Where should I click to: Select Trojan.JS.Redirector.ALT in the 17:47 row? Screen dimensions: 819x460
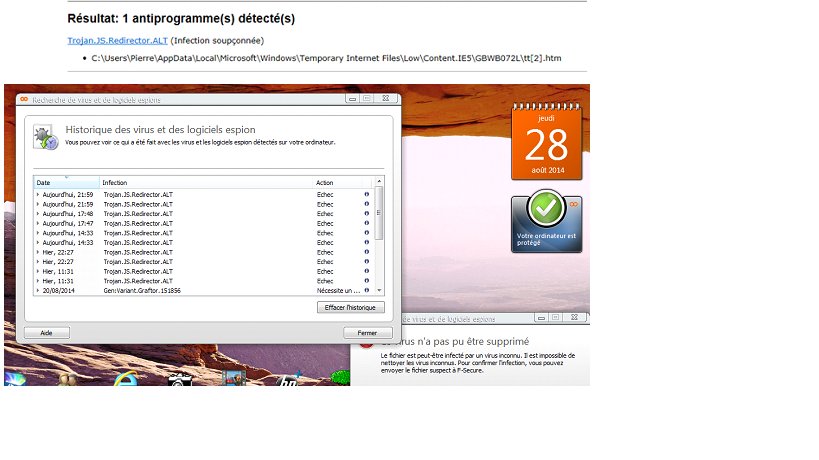point(138,223)
